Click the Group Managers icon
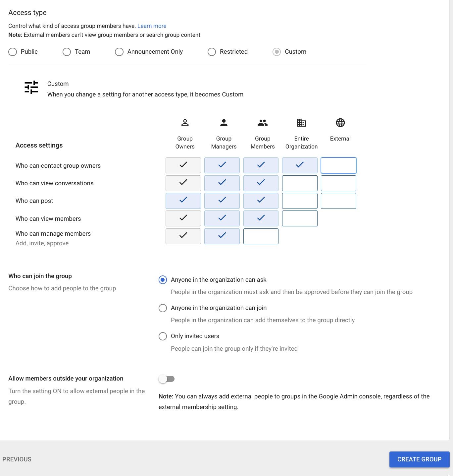 [x=224, y=123]
